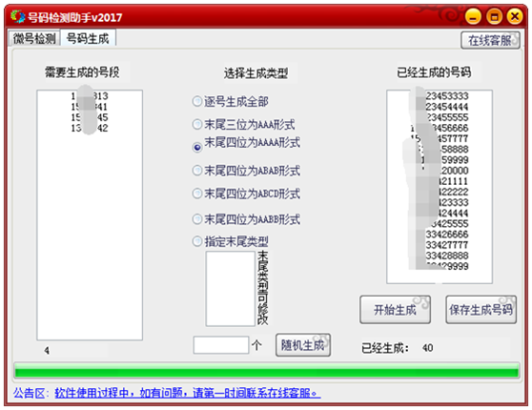Click the 末尾类型 text box

click(230, 289)
